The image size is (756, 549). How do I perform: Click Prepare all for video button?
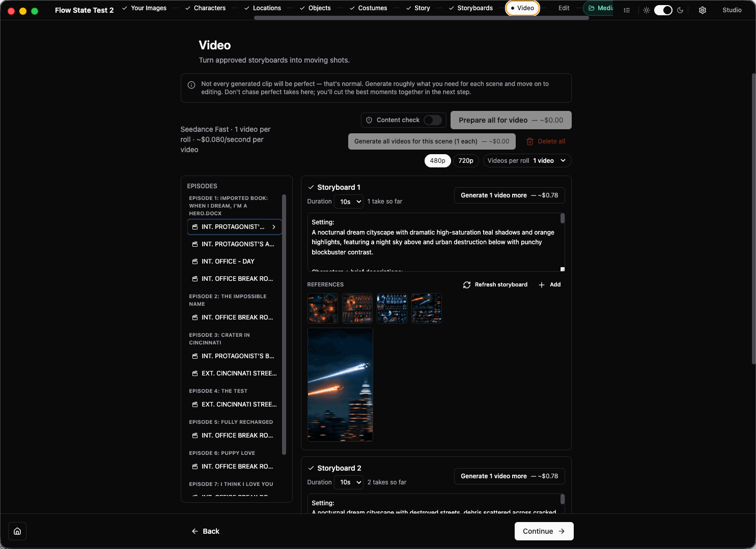click(x=511, y=120)
